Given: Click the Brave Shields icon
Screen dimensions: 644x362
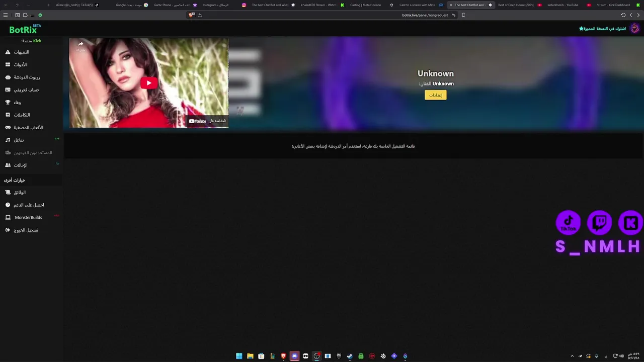Looking at the screenshot, I should coord(191,15).
